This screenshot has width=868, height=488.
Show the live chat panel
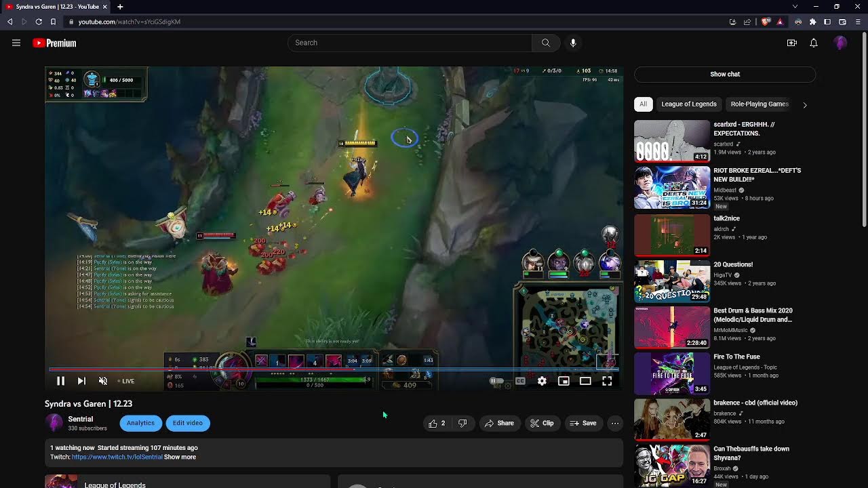[x=725, y=74]
